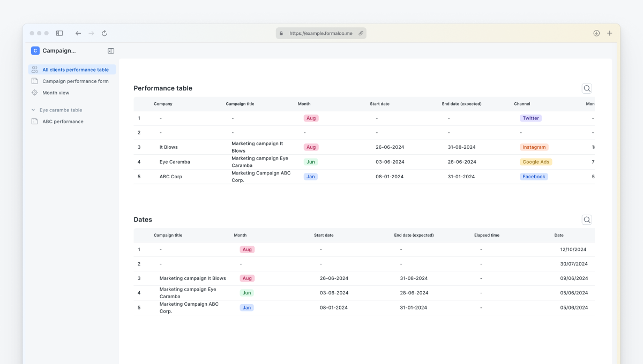Click 28-06-2024 end date in Performance table
Screen dimensions: 643x364
pos(462,162)
